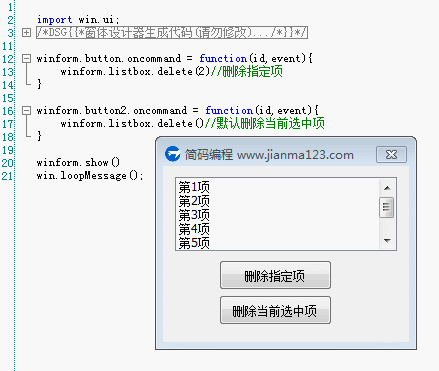The image size is (439, 371).
Task: Click the 'winform.listbox.delete(2)' code text
Action: [x=135, y=72]
